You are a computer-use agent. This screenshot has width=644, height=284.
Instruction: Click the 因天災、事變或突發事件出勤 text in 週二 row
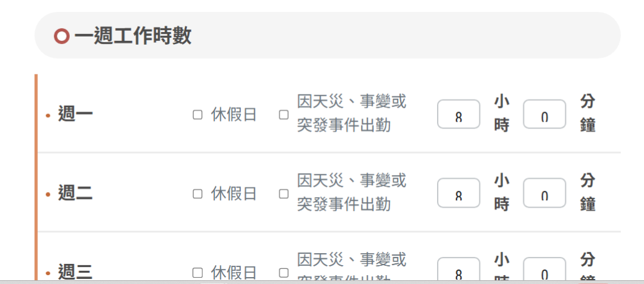(x=352, y=193)
